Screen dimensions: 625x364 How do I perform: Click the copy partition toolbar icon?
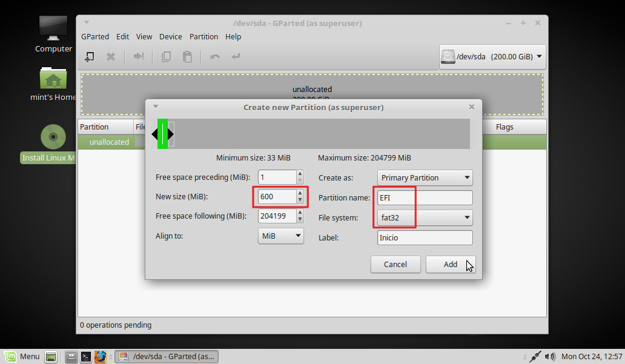[x=166, y=56]
